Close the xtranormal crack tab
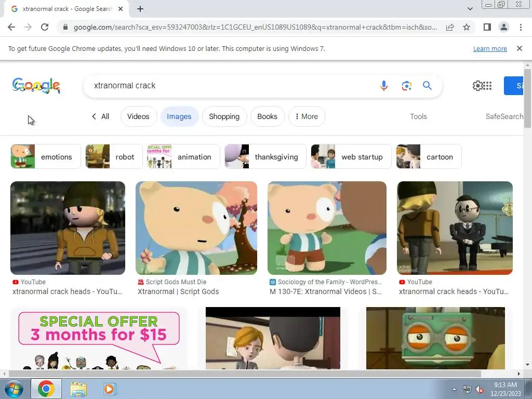The width and height of the screenshot is (532, 399). pos(121,9)
